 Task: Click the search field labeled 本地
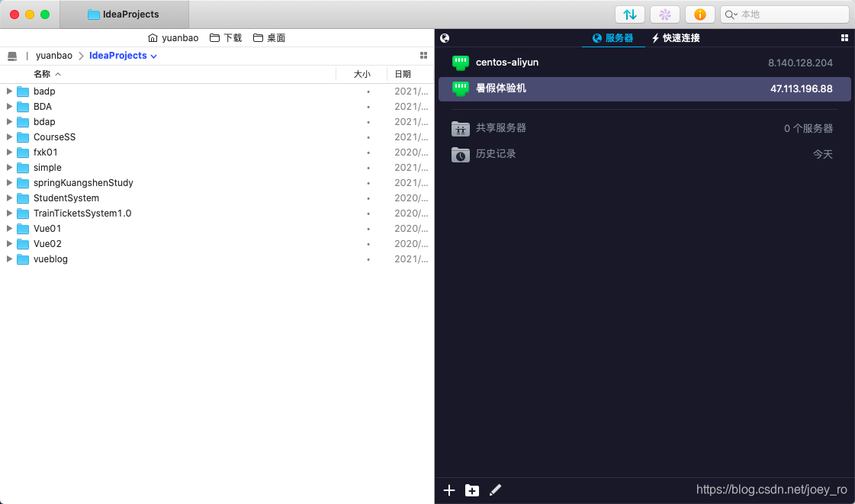pyautogui.click(x=785, y=14)
